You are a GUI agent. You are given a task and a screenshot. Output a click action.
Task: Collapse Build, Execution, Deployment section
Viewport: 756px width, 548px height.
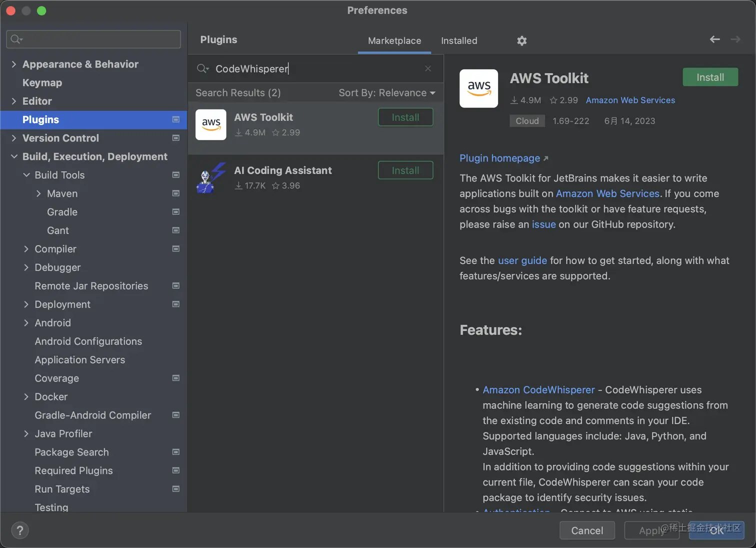pyautogui.click(x=14, y=157)
